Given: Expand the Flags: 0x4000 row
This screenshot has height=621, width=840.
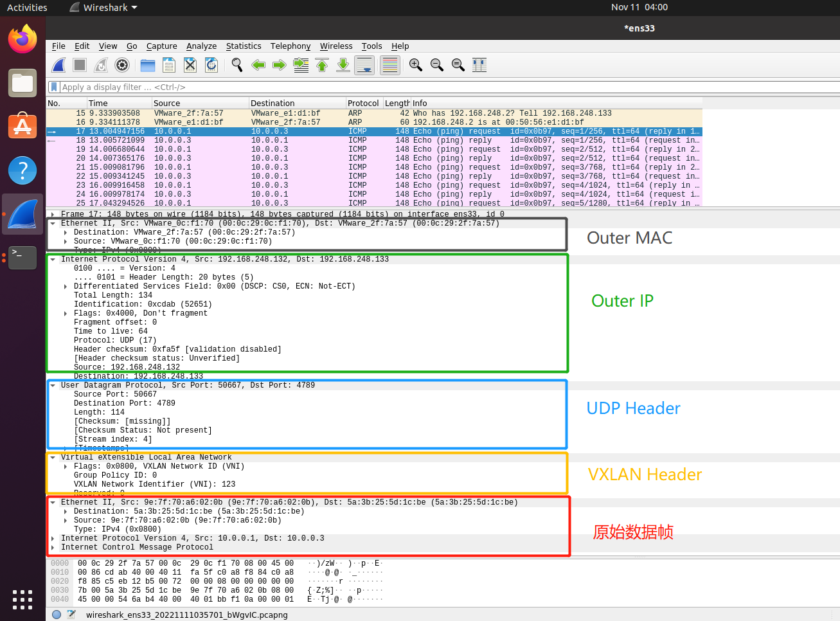Looking at the screenshot, I should click(x=66, y=313).
